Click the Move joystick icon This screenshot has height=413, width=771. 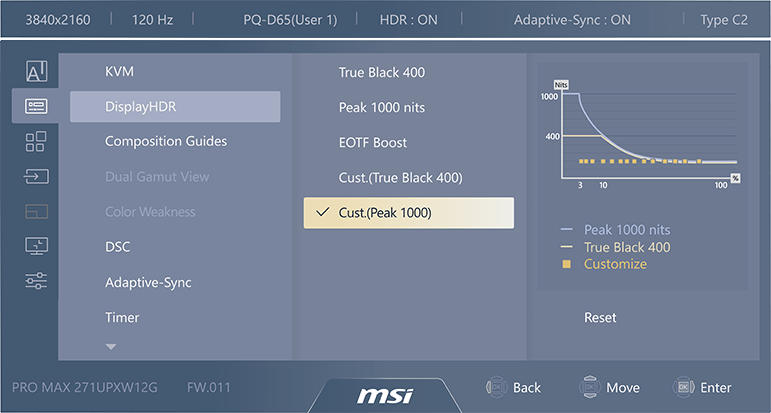(590, 387)
